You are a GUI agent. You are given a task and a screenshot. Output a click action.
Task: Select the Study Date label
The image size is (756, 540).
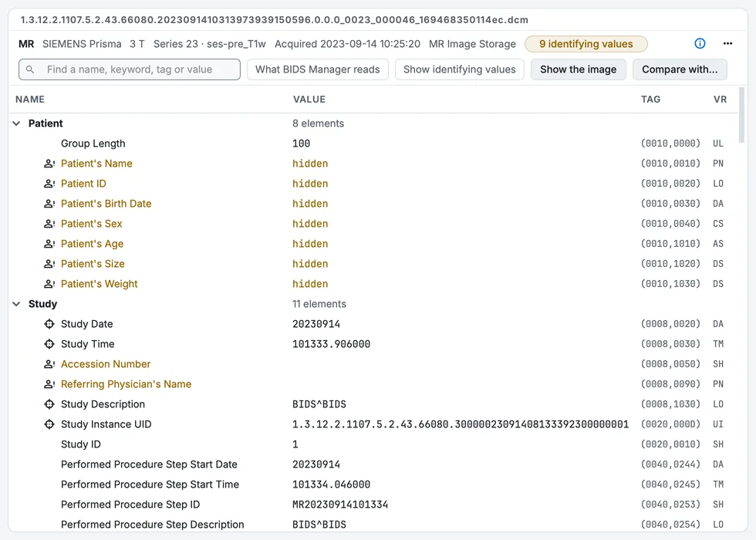tap(86, 324)
